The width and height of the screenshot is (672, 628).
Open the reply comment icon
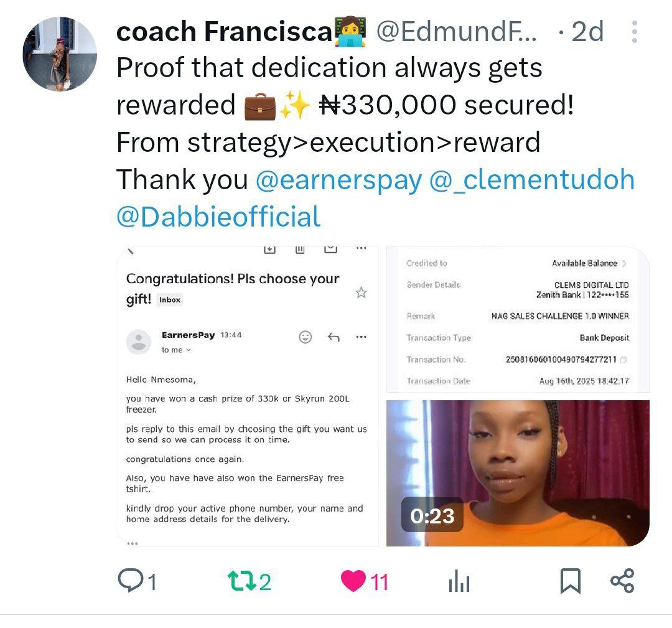click(131, 581)
